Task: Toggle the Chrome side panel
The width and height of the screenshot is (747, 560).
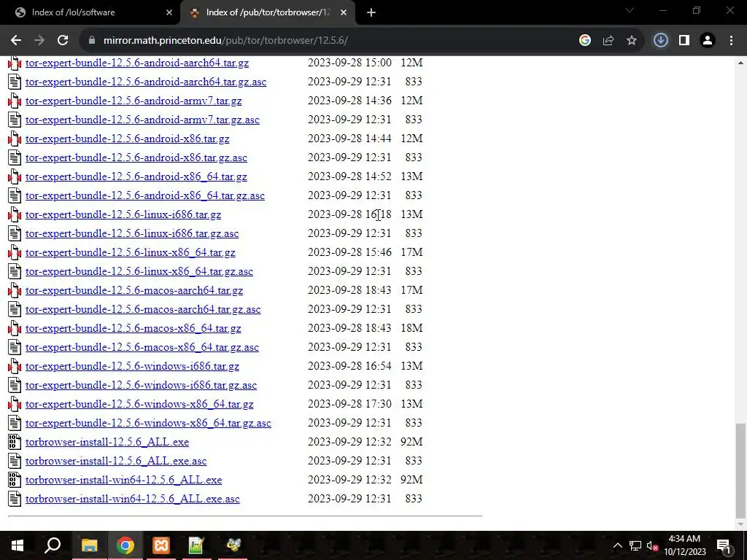Action: click(x=684, y=41)
